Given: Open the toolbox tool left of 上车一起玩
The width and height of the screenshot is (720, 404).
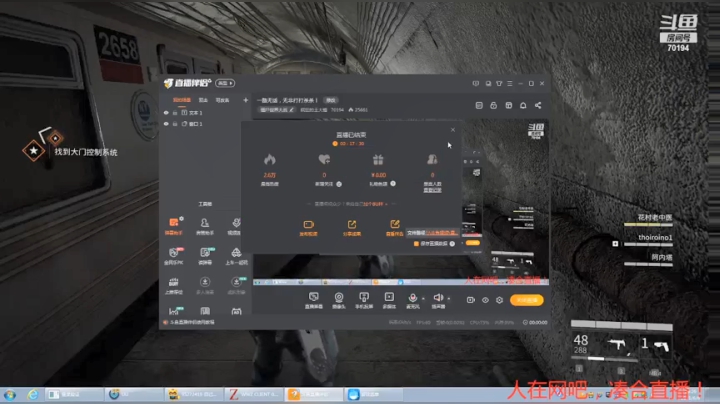Looking at the screenshot, I should tap(205, 256).
